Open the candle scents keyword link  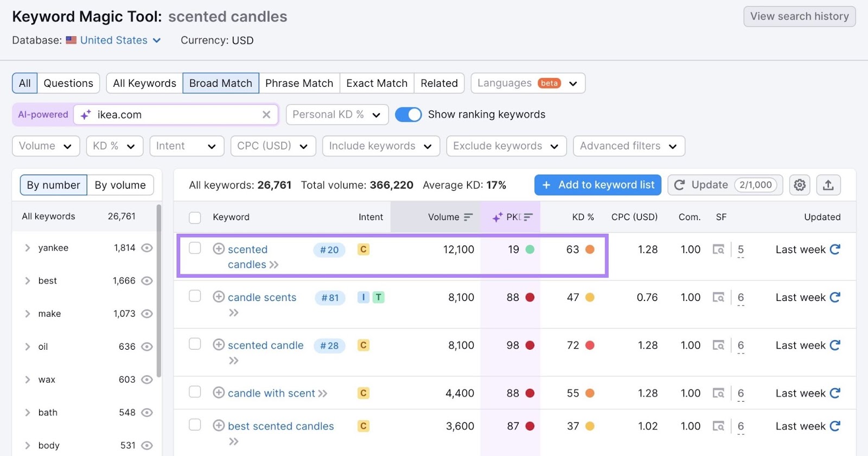point(262,297)
